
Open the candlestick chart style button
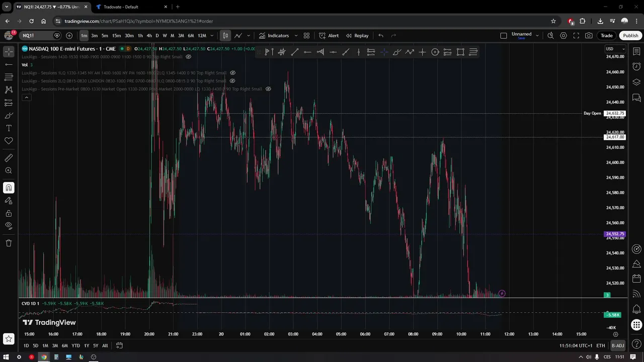click(x=225, y=36)
